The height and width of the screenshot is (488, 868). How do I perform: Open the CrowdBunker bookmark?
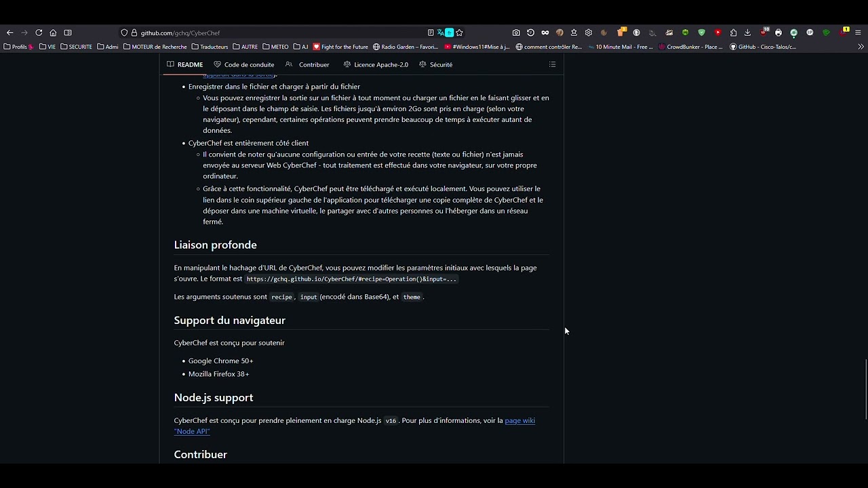tap(690, 47)
